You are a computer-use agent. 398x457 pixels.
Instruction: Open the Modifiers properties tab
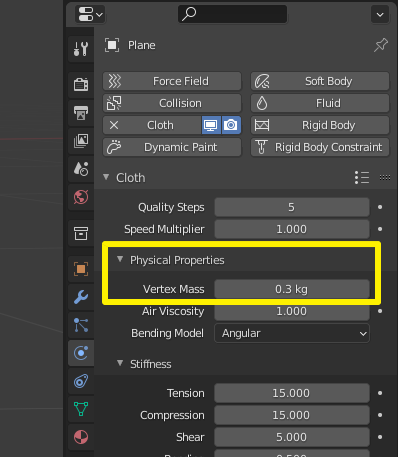tap(81, 297)
